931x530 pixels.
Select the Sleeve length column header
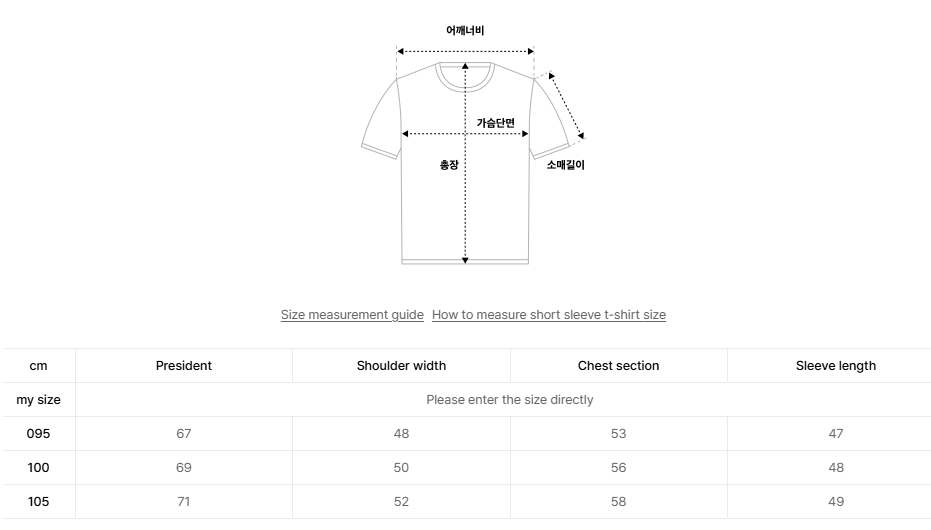click(x=835, y=366)
